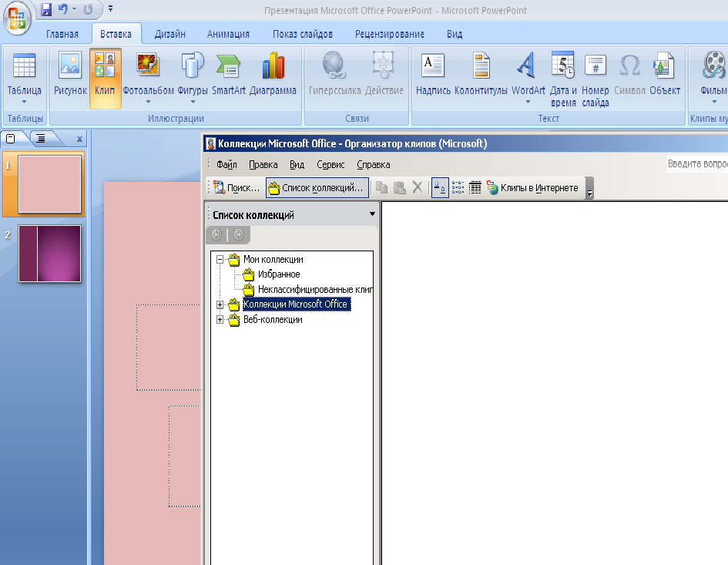This screenshot has width=728, height=565.
Task: Click the Символ symbol button
Action: click(x=629, y=74)
